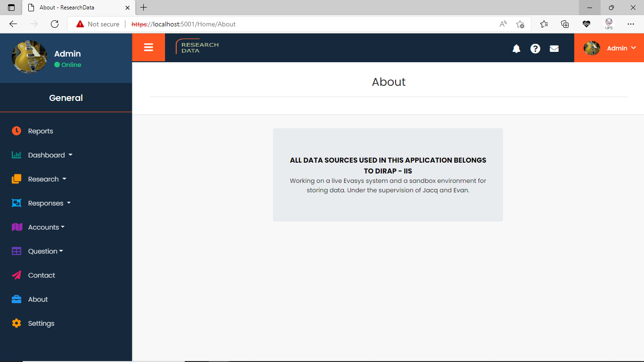Expand the Responses sidebar dropdown
The height and width of the screenshot is (362, 644).
pyautogui.click(x=49, y=203)
